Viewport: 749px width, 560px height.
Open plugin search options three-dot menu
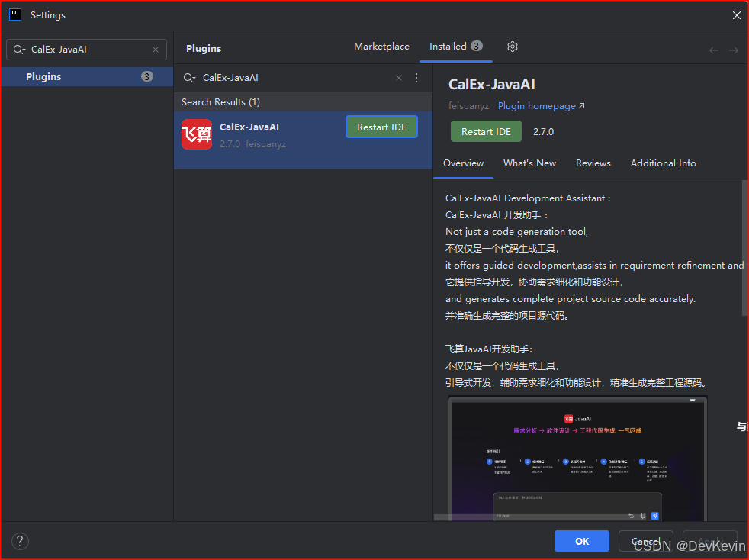click(416, 78)
